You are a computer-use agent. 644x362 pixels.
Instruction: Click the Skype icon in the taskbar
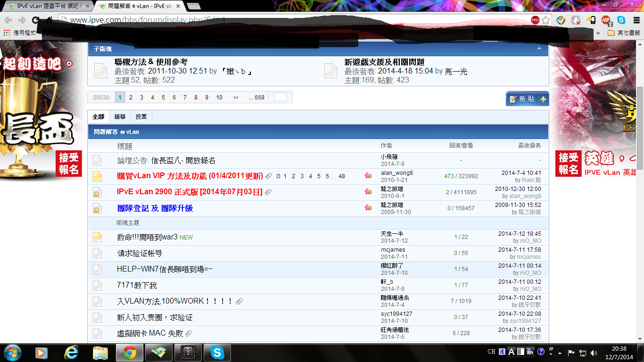tap(217, 352)
